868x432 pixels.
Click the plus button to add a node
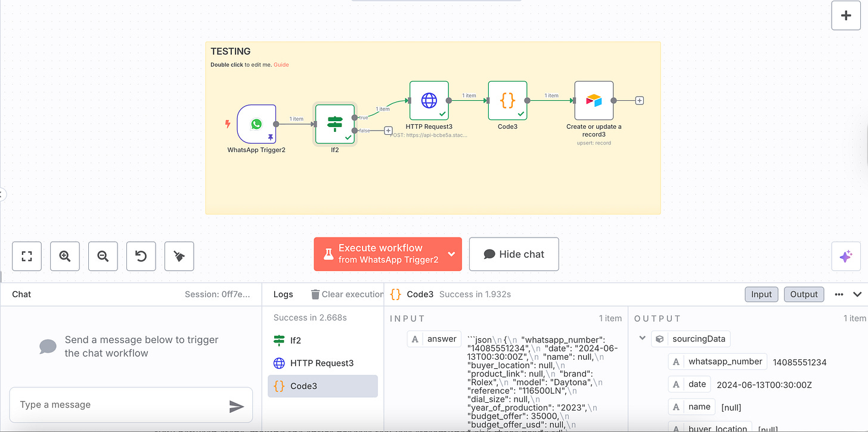pyautogui.click(x=846, y=16)
